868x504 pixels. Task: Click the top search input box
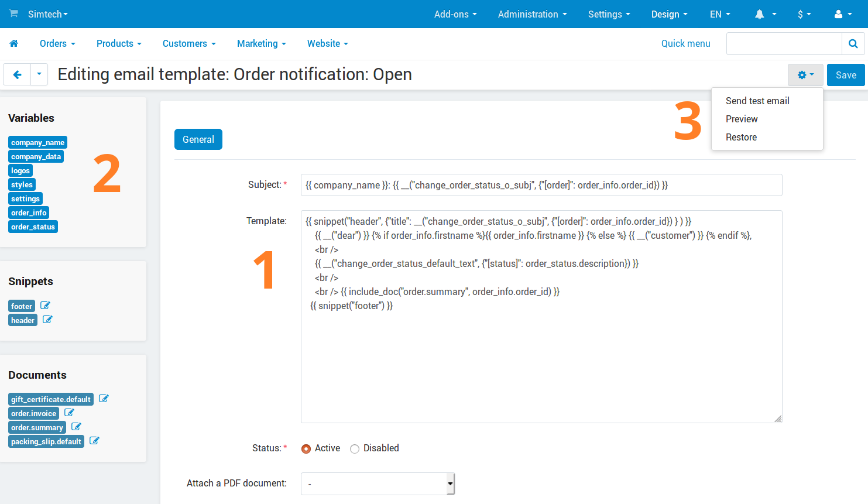tap(784, 43)
